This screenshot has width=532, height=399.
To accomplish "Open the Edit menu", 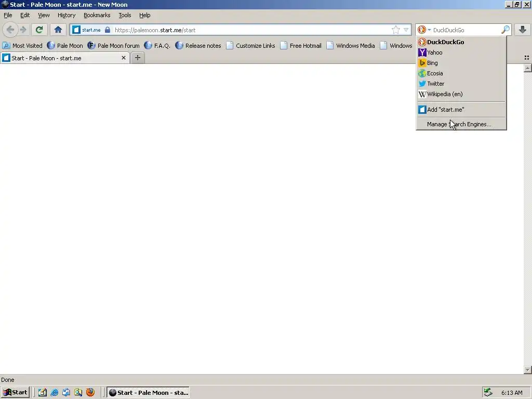I will point(25,15).
